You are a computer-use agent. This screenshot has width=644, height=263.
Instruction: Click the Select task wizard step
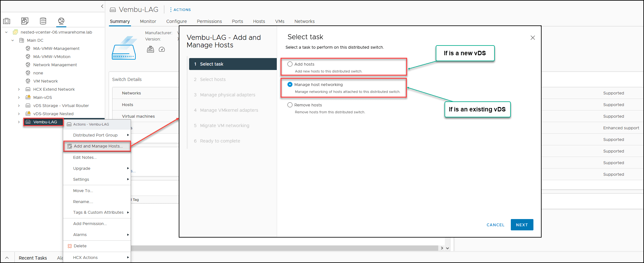click(x=233, y=64)
